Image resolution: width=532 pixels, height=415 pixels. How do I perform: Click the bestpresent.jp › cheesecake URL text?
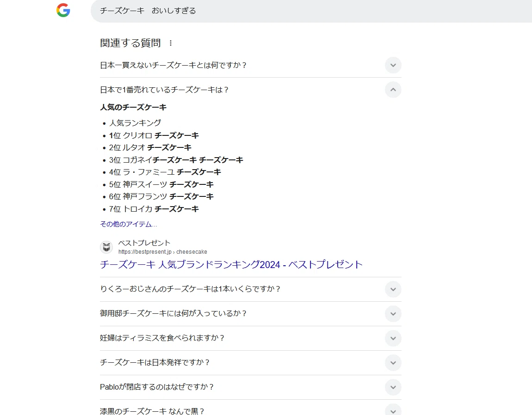[162, 252]
